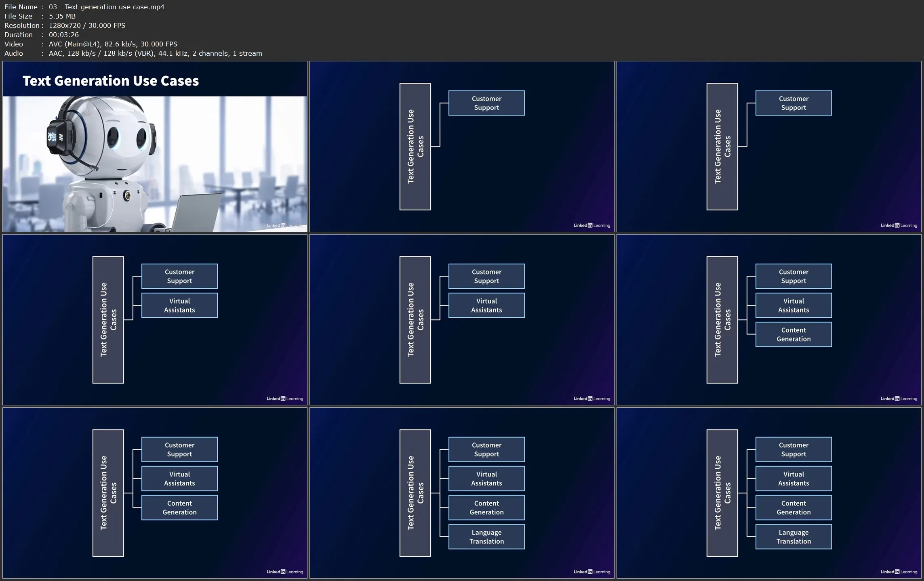
Task: Click the laptop beside the robot
Action: tap(197, 213)
